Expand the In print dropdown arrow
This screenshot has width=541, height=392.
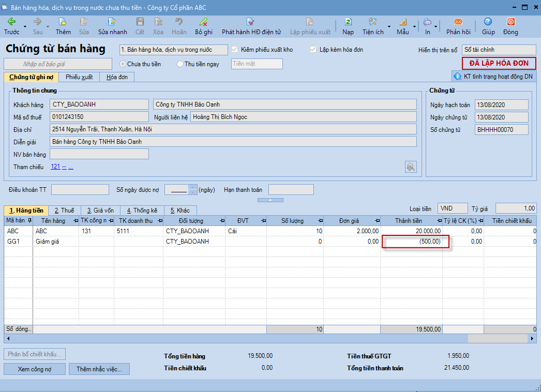tap(436, 27)
